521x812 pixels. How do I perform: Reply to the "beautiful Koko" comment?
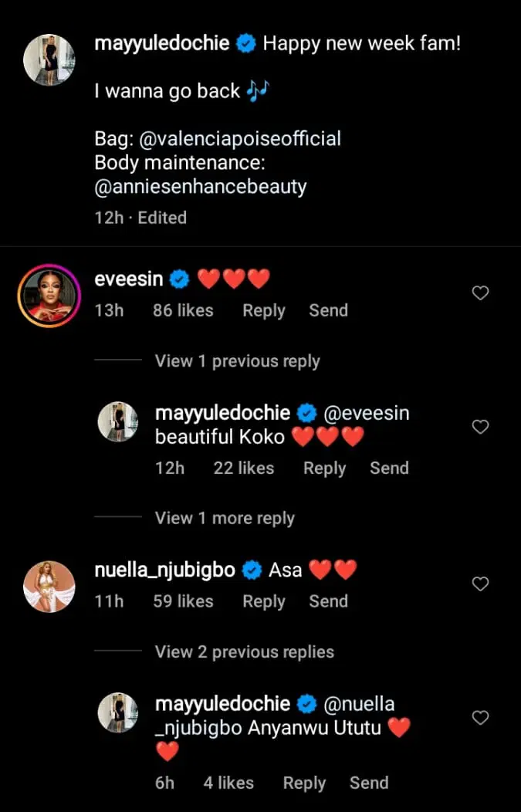pos(324,468)
